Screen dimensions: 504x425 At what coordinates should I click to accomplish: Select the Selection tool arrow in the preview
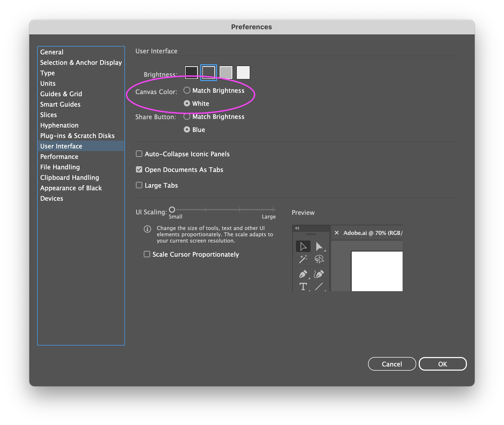(303, 246)
